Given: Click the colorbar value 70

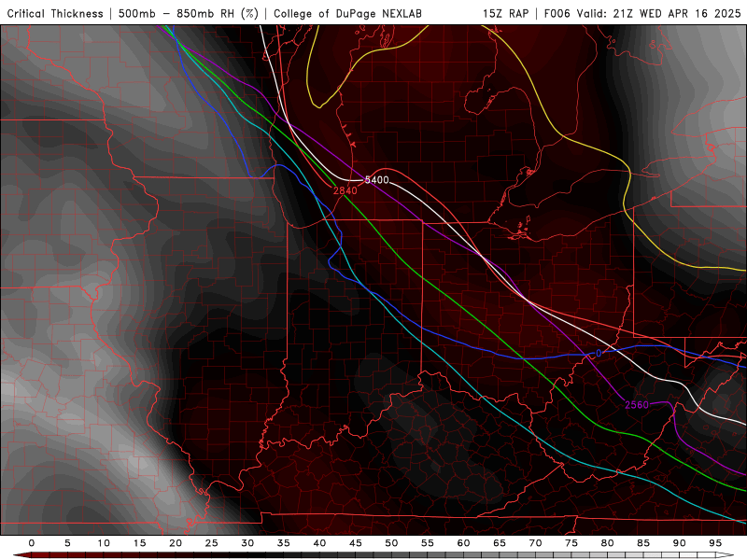Looking at the screenshot, I should (535, 543).
